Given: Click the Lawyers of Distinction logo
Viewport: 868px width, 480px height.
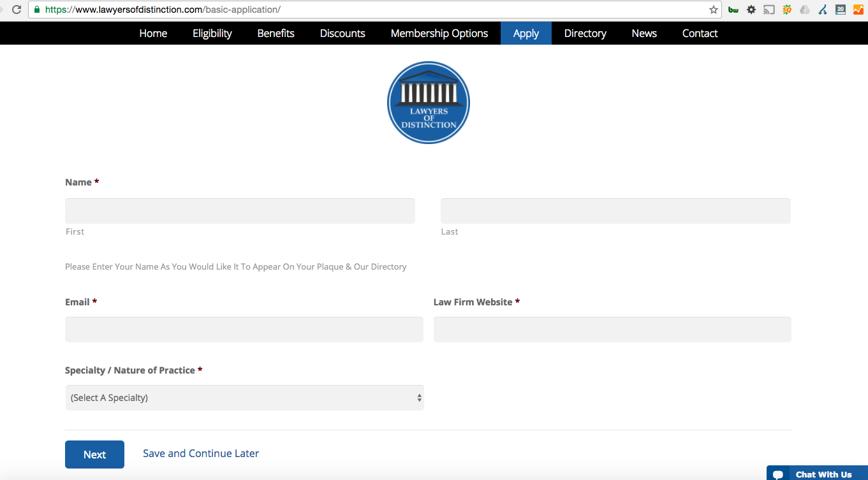Looking at the screenshot, I should 429,102.
